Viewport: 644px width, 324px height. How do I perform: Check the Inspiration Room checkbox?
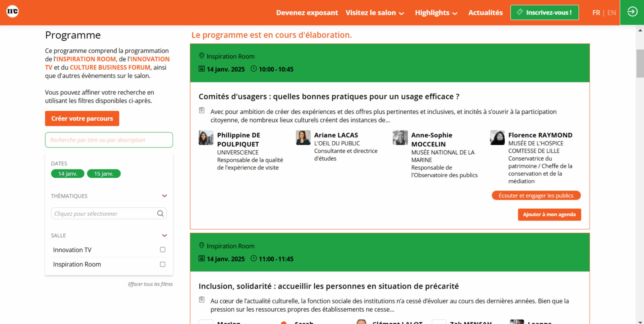(x=163, y=264)
